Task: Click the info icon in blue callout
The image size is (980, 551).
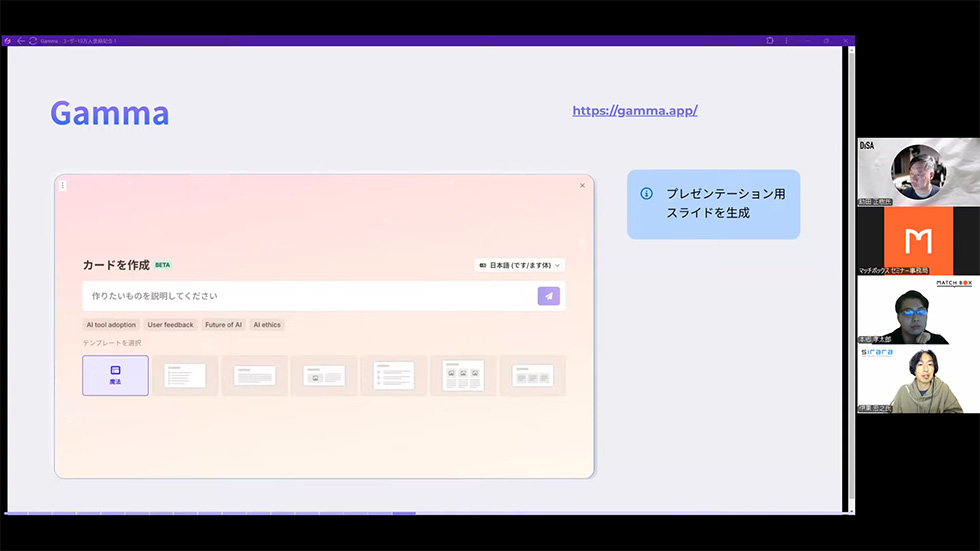Action: click(647, 194)
